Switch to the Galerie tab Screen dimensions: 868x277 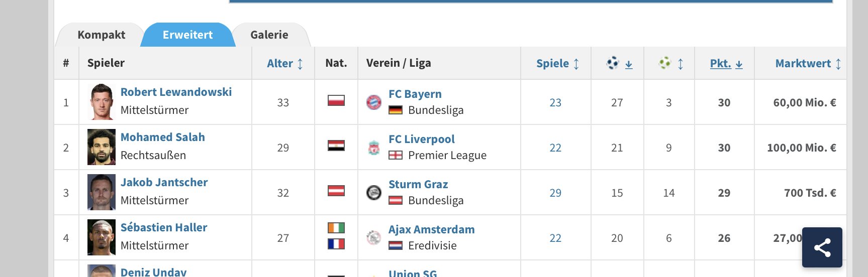(x=269, y=35)
